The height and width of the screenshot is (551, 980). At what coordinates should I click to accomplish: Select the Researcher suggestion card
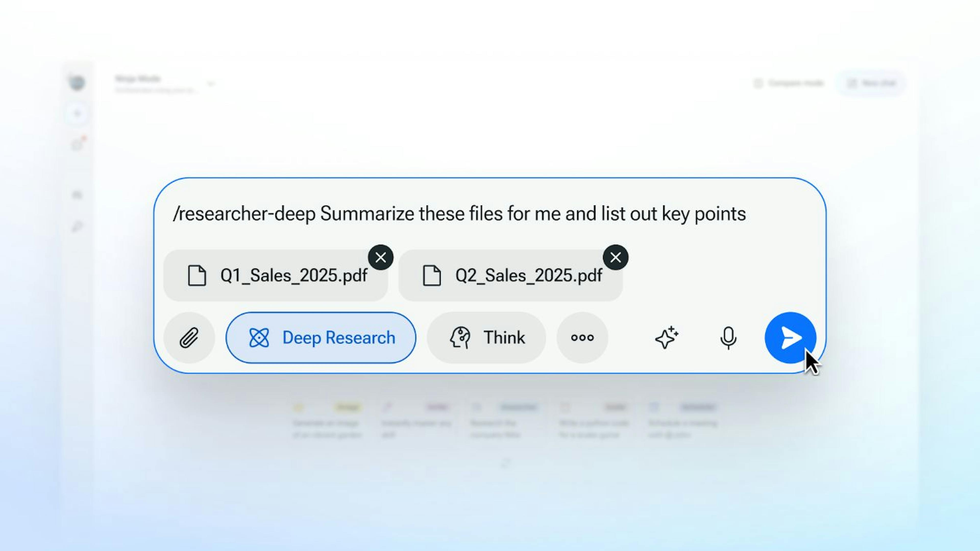505,421
